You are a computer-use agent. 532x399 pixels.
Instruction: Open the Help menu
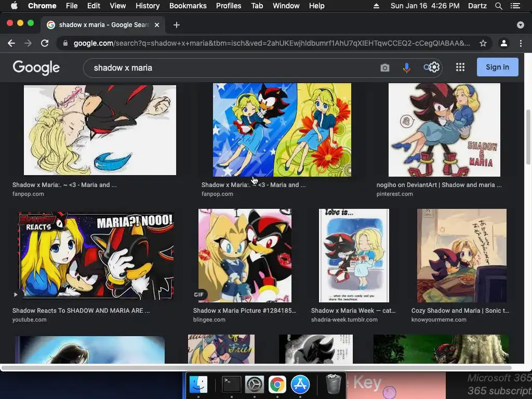(x=316, y=6)
